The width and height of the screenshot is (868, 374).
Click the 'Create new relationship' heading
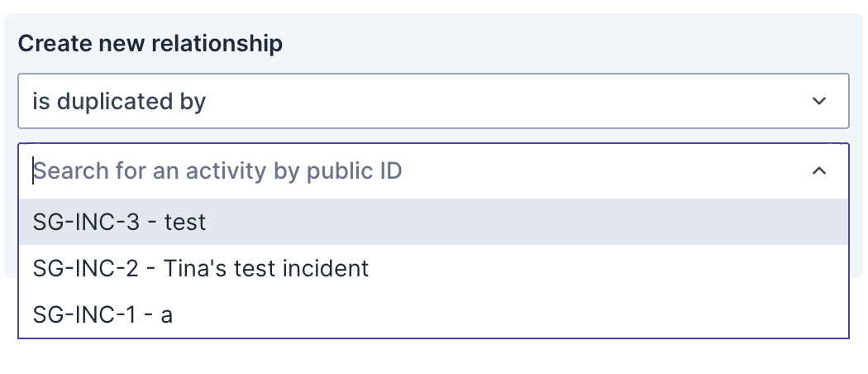pyautogui.click(x=150, y=43)
